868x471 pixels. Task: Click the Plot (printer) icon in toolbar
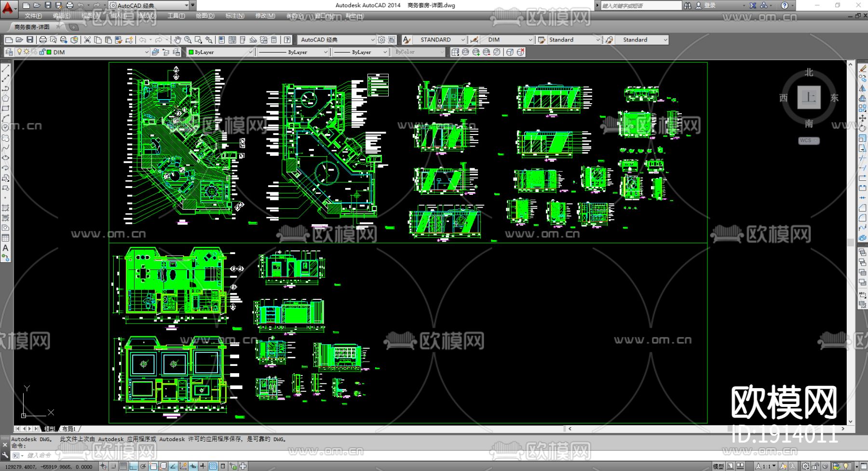tap(43, 40)
